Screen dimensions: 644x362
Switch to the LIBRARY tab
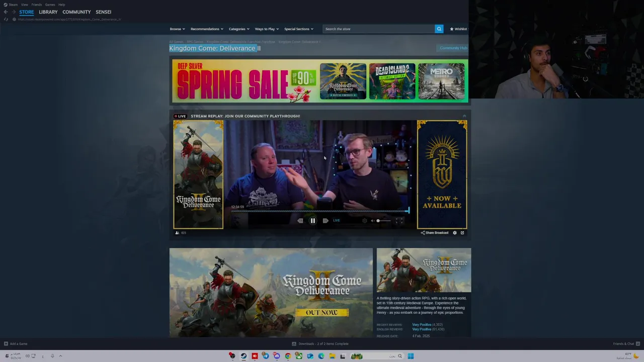tap(48, 12)
